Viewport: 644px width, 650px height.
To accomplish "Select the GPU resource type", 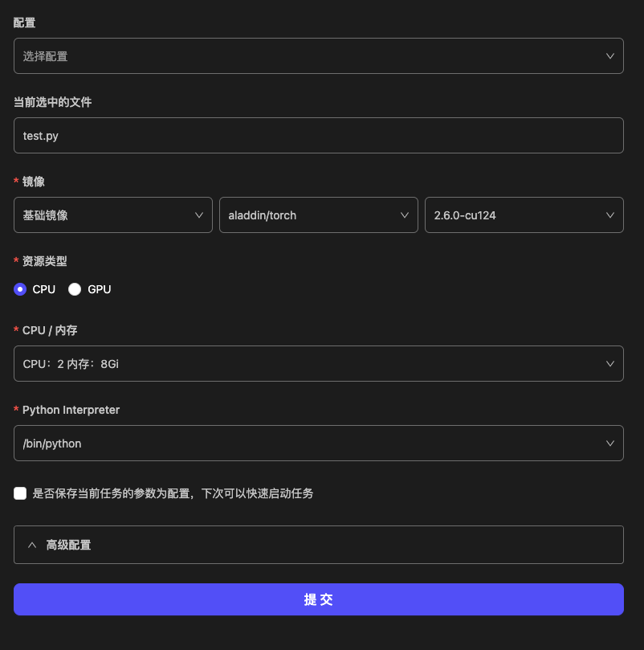I will [75, 289].
